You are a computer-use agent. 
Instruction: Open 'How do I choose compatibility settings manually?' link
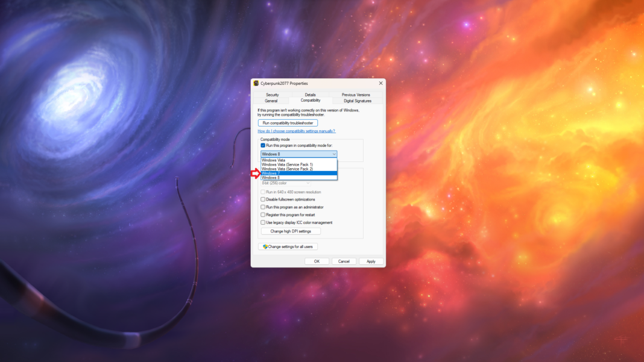point(296,131)
